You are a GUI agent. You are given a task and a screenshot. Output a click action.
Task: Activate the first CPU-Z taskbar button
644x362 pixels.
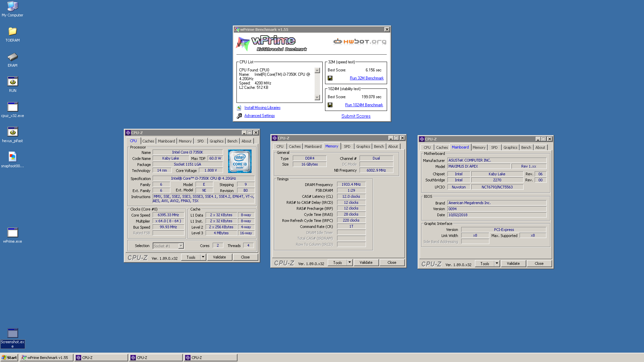pyautogui.click(x=102, y=358)
